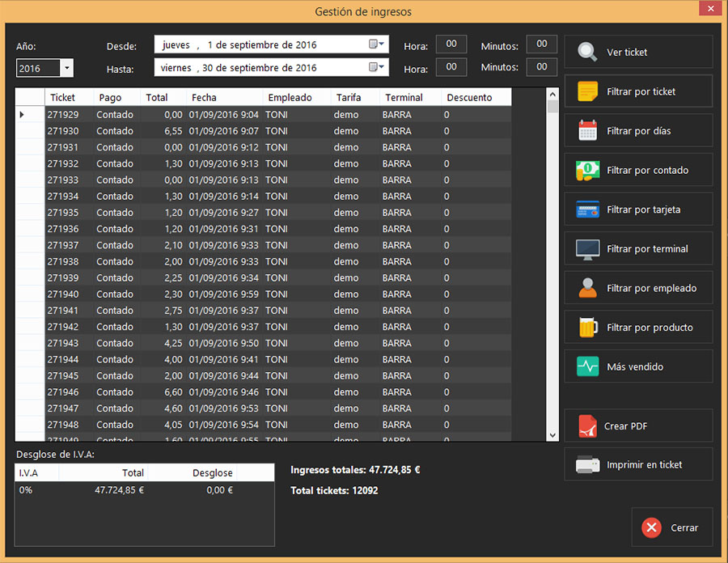Screen dimensions: 728x563
Task: Open the Hasta date calendar dropdown
Action: pyautogui.click(x=376, y=67)
